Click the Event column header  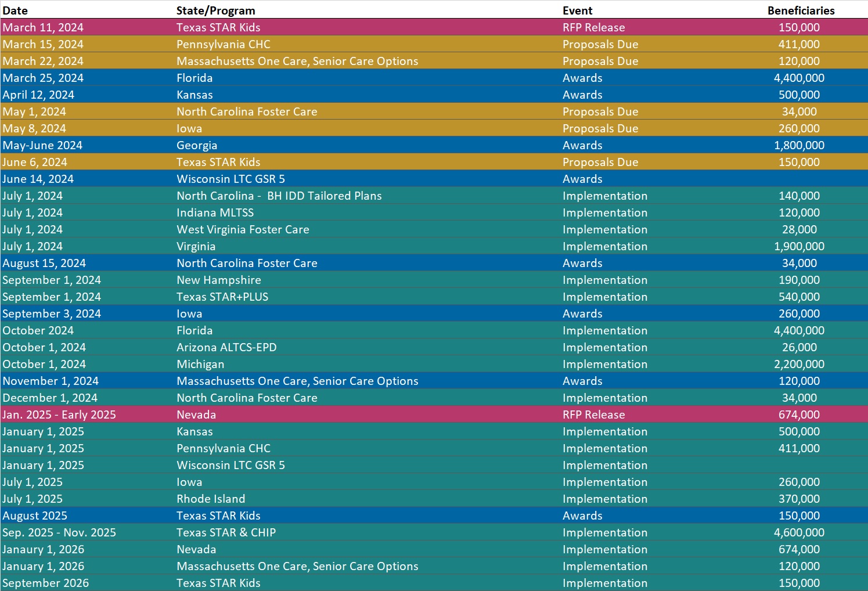point(577,10)
